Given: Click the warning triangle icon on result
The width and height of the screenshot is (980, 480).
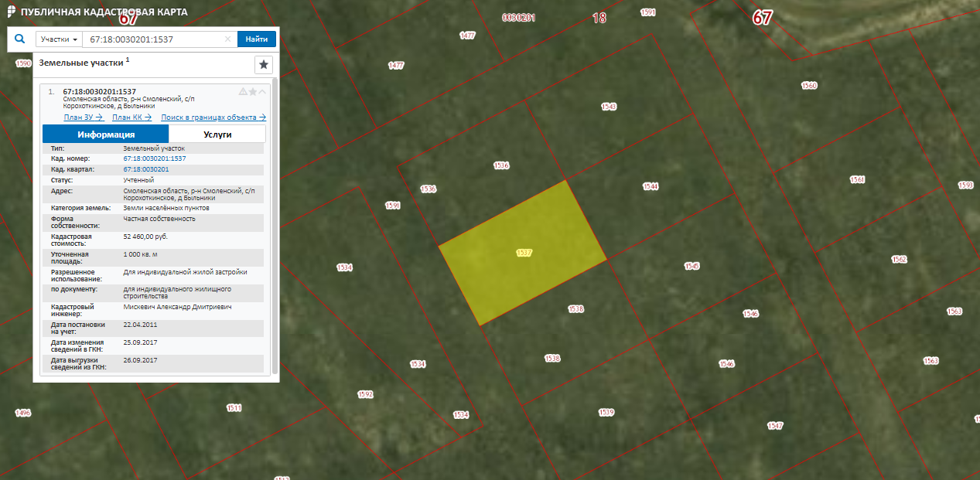Looking at the screenshot, I should (243, 91).
